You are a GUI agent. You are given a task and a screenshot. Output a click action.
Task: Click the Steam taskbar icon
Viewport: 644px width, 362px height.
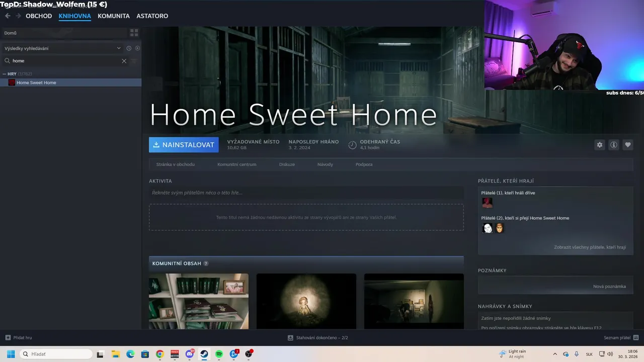tap(204, 354)
